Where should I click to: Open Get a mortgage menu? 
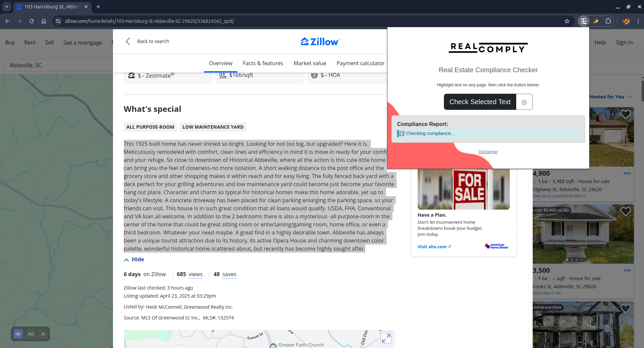pyautogui.click(x=83, y=43)
